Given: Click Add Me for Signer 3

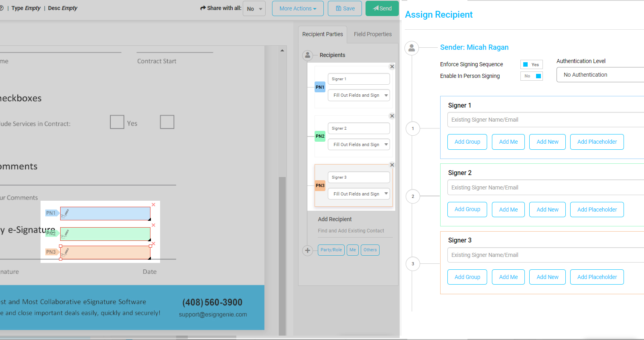Looking at the screenshot, I should pos(508,277).
